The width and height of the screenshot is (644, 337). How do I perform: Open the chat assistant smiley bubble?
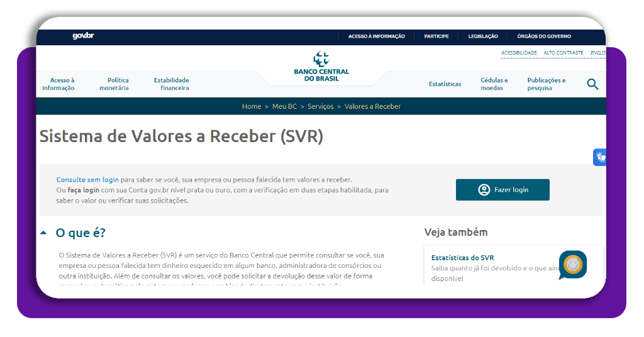click(x=572, y=265)
